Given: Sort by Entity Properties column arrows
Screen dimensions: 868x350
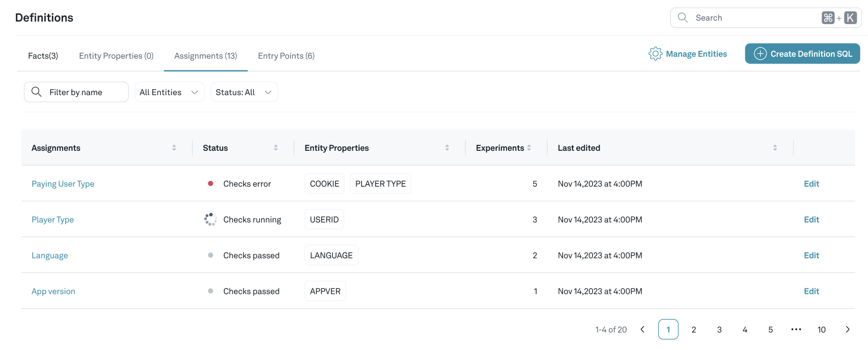Looking at the screenshot, I should [x=447, y=148].
